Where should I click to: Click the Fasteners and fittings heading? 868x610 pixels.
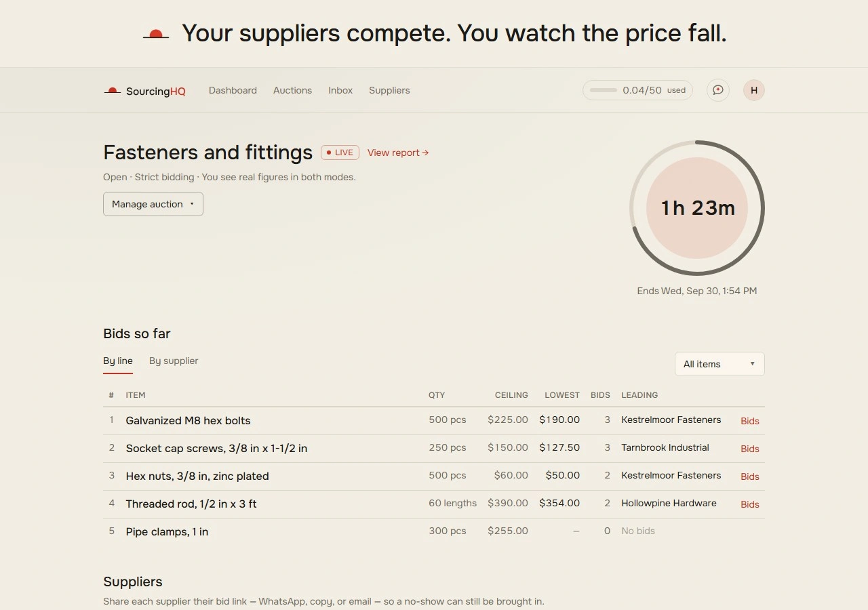(x=208, y=152)
